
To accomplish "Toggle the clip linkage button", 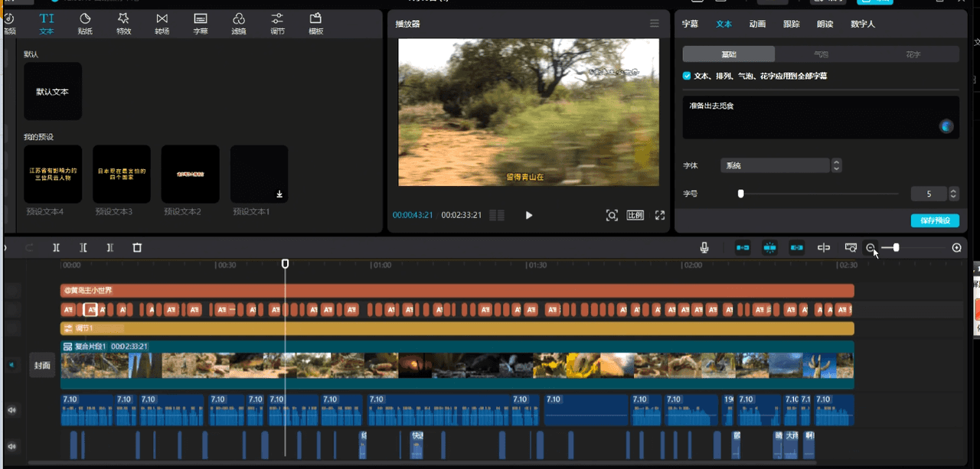I will coord(797,248).
